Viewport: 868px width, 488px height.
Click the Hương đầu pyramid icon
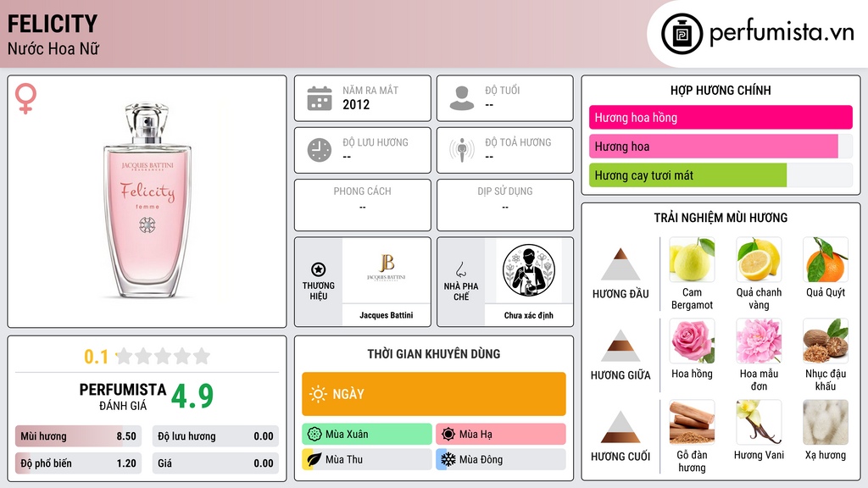[620, 264]
